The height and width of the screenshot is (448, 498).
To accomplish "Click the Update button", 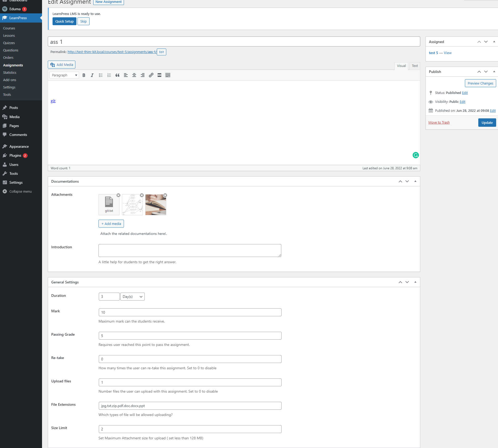I will 487,123.
